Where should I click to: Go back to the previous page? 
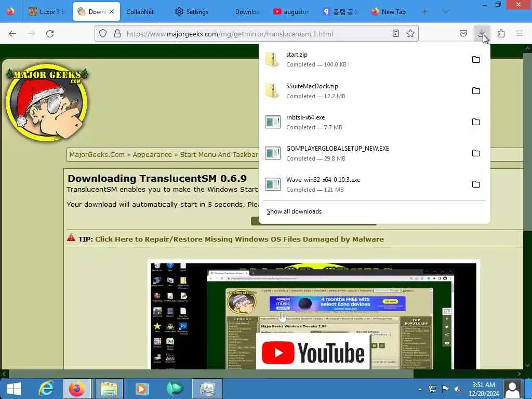(x=12, y=34)
